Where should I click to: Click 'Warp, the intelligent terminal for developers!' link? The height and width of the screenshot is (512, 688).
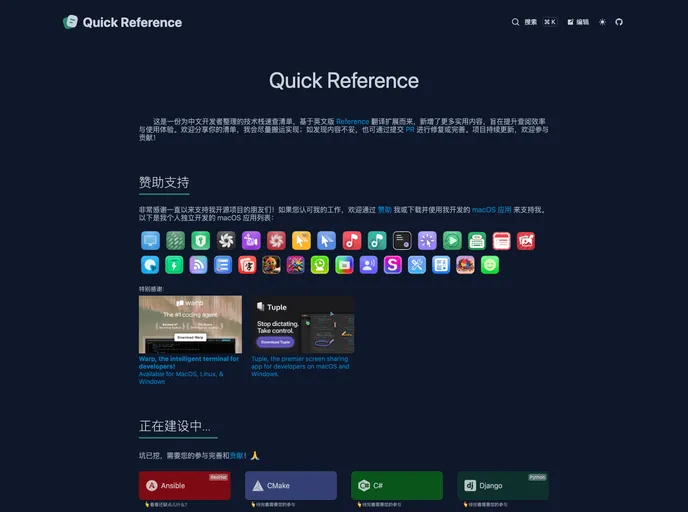[189, 362]
